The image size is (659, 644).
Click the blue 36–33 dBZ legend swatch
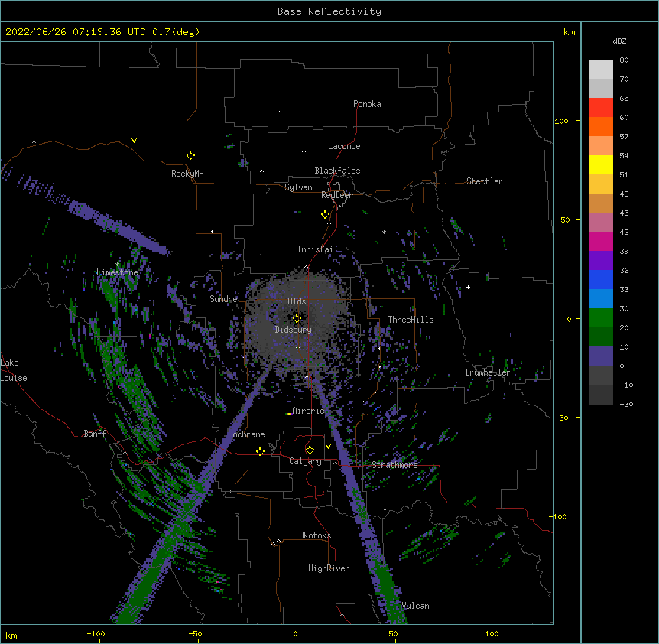click(601, 279)
